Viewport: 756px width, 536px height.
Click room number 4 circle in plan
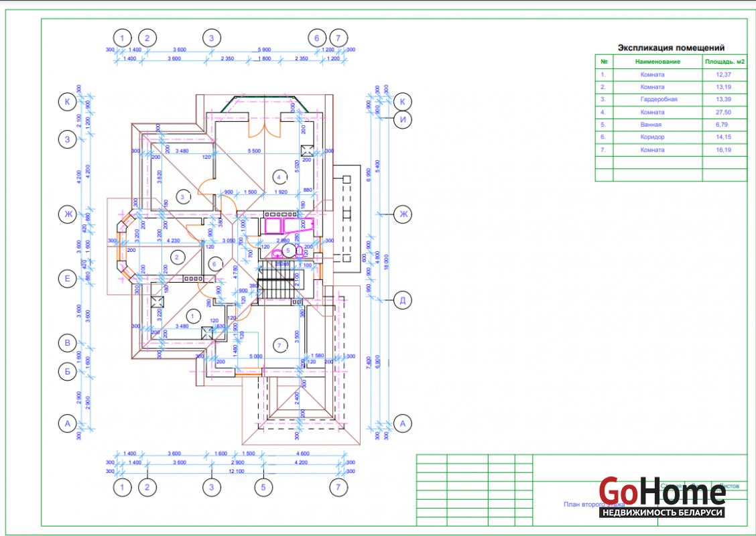[x=278, y=177]
